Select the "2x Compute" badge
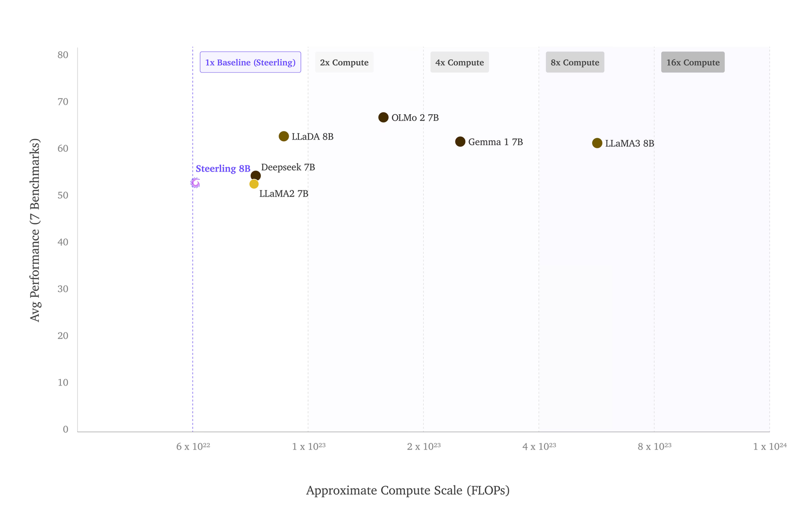Image resolution: width=812 pixels, height=517 pixels. [x=344, y=62]
